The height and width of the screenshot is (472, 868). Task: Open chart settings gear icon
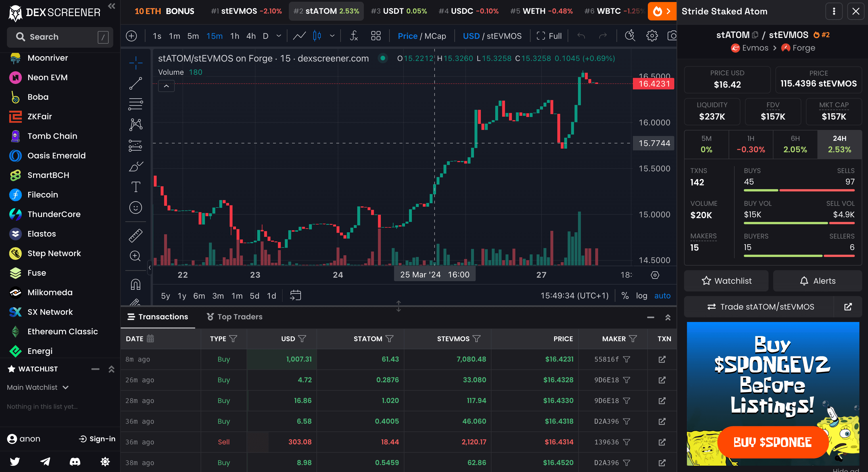pos(652,36)
